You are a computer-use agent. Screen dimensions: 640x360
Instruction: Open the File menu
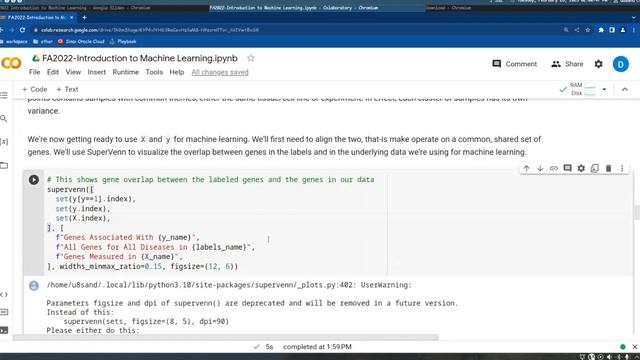(x=34, y=72)
